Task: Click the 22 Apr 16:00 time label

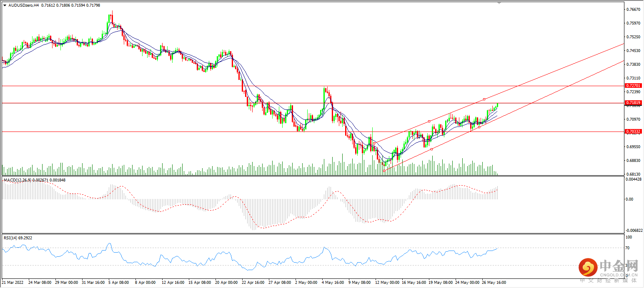Action: coord(252,283)
